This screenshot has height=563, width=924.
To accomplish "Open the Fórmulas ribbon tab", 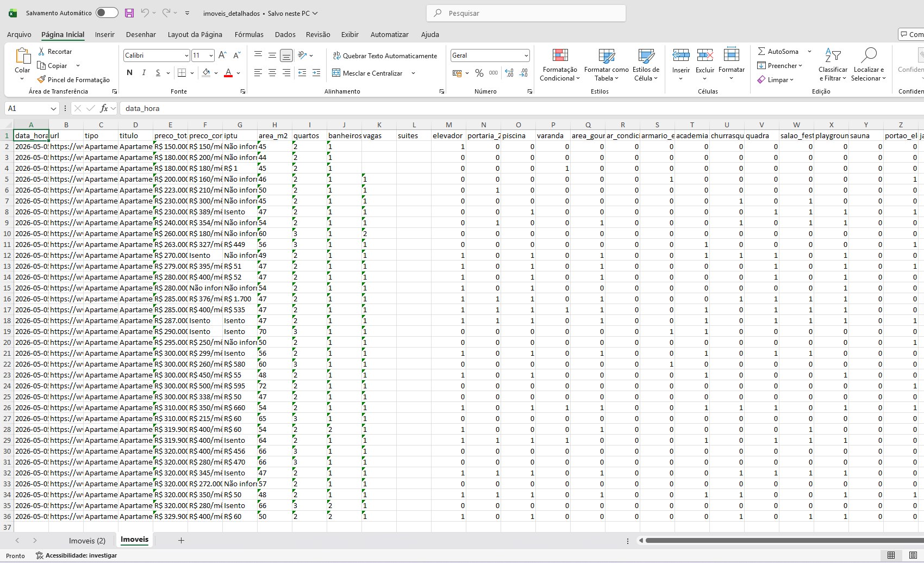I will tap(249, 34).
